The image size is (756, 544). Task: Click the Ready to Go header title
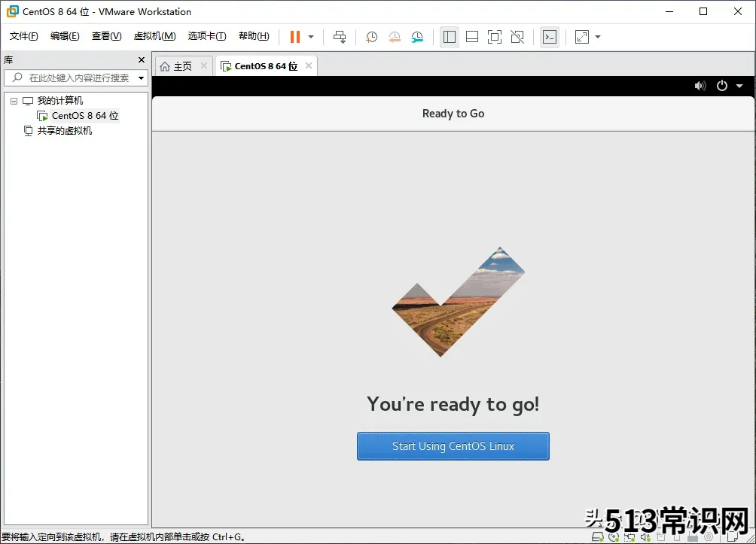click(x=453, y=114)
